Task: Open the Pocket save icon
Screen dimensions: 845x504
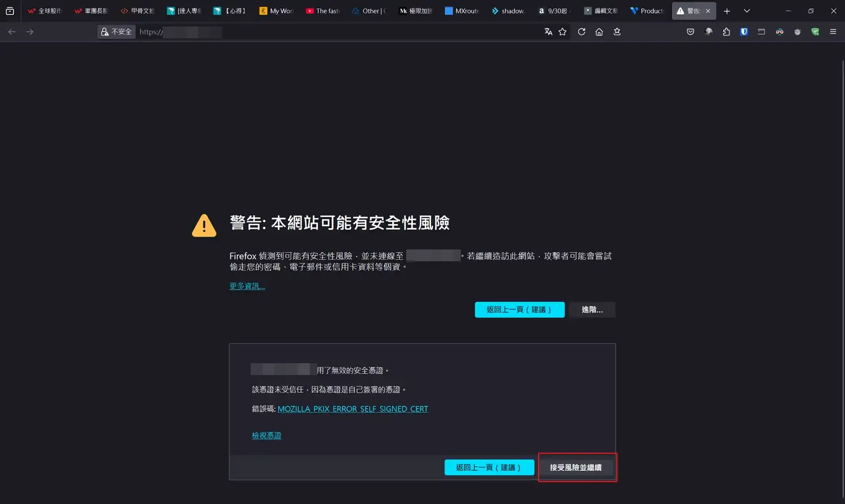Action: pyautogui.click(x=690, y=32)
